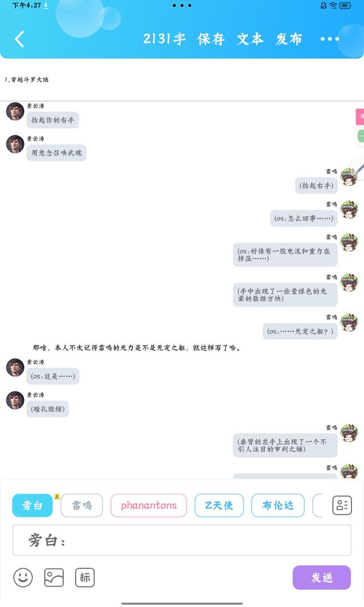Viewport: 364px width, 607px height.
Task: Click 发布 to publish
Action: tap(288, 39)
